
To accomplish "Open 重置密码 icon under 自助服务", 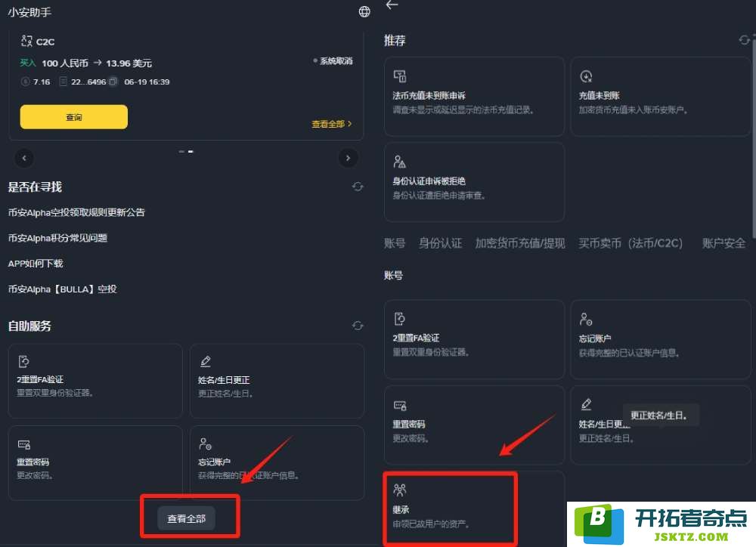I will coord(23,444).
